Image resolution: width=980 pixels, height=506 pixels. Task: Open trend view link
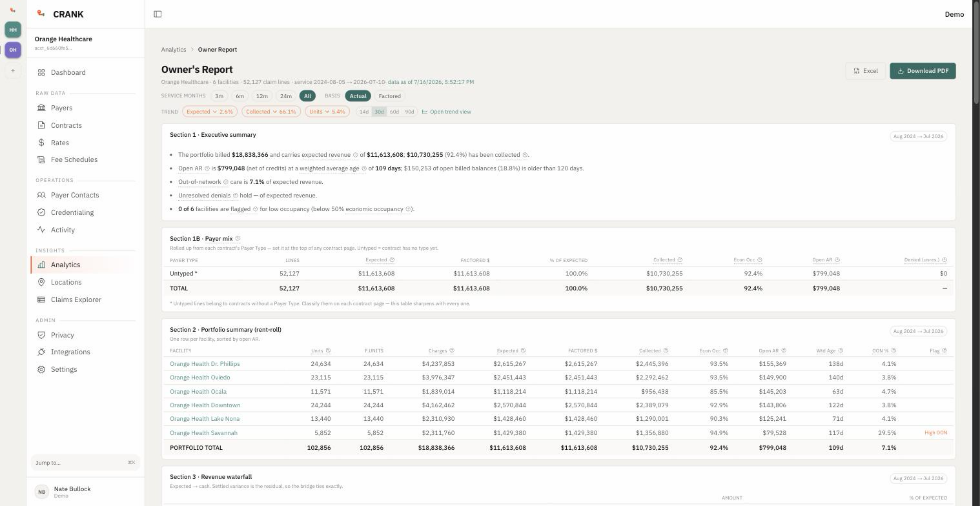click(x=447, y=112)
